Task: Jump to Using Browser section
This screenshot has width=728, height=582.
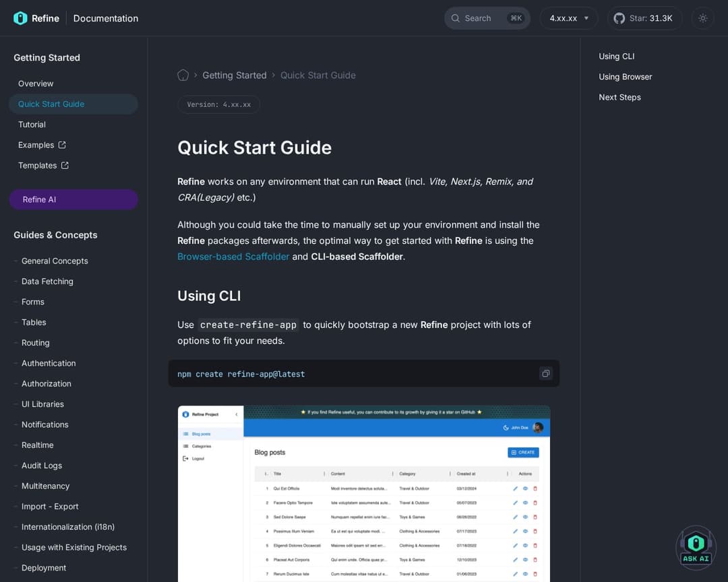Action: (625, 77)
